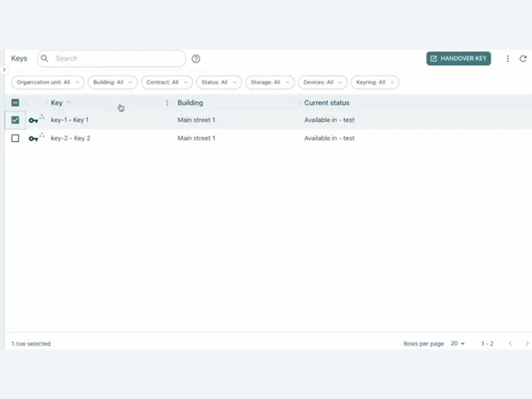Open the Contract filter dropdown
The width and height of the screenshot is (532, 399).
tap(167, 82)
